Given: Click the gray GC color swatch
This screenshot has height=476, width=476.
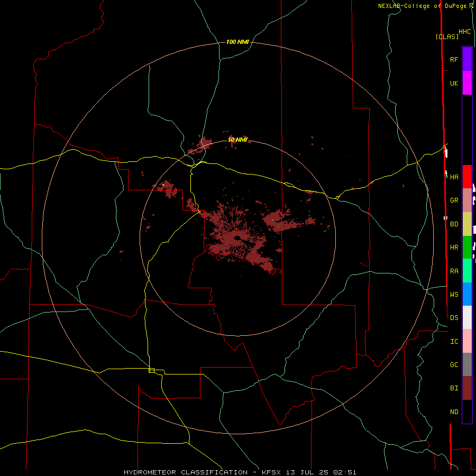Looking at the screenshot, I should click(x=467, y=364).
